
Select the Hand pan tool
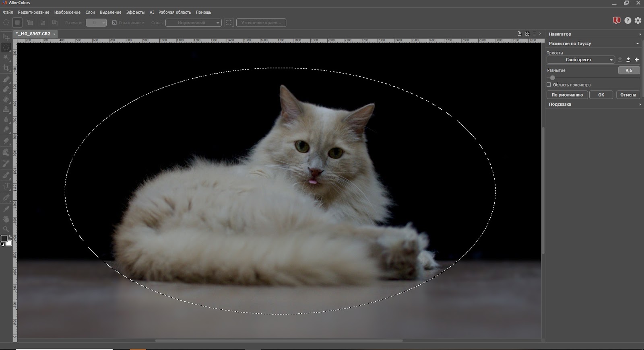coord(6,219)
